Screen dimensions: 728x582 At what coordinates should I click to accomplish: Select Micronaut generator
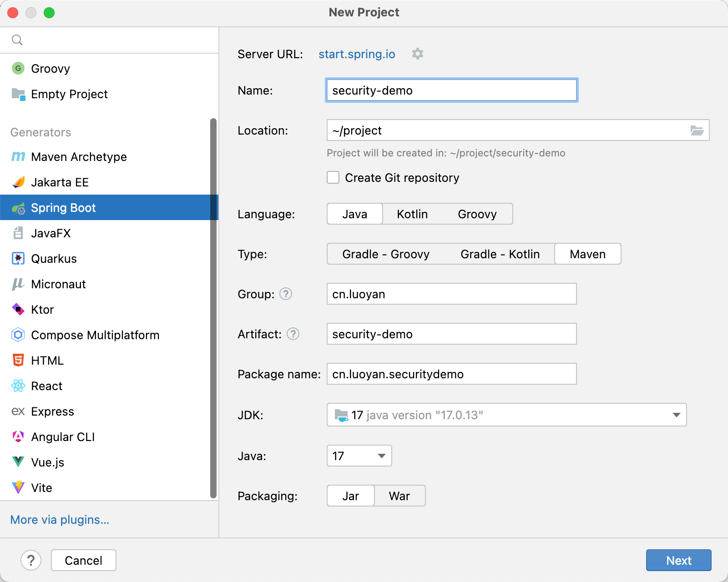coord(109,284)
